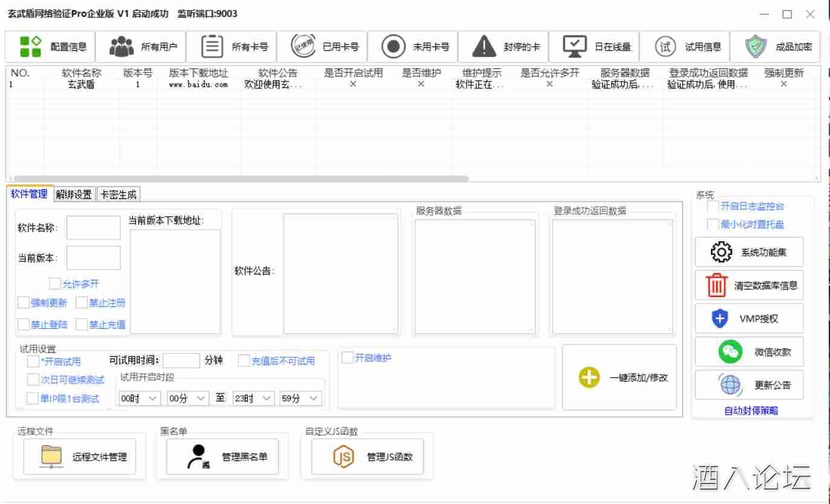The width and height of the screenshot is (830, 504).
Task: Check the 开启日志监控台 option
Action: (x=713, y=207)
